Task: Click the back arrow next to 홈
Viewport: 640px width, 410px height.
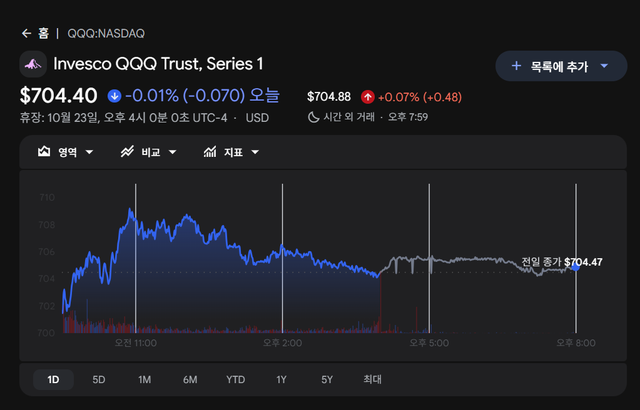Action: (x=27, y=33)
